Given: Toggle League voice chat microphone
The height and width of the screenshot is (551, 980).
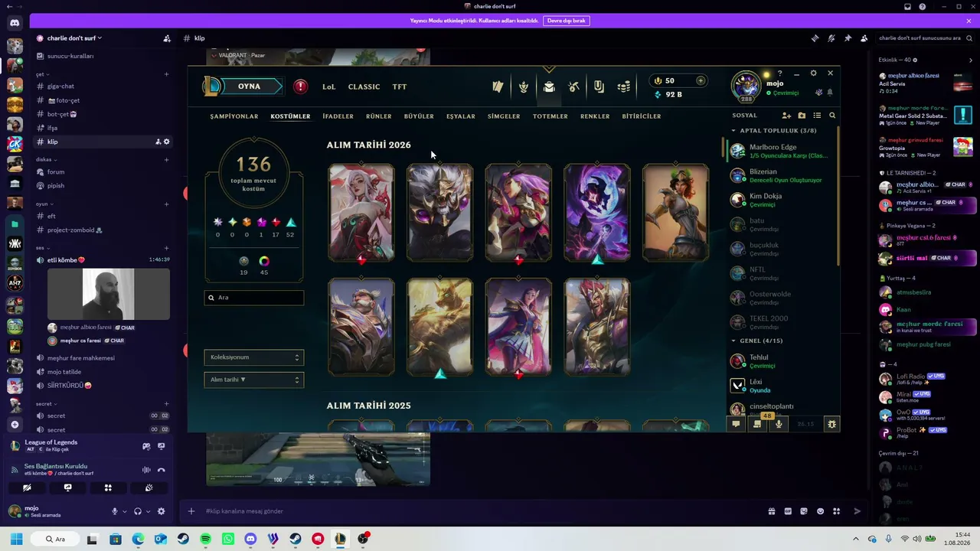Looking at the screenshot, I should [x=779, y=423].
